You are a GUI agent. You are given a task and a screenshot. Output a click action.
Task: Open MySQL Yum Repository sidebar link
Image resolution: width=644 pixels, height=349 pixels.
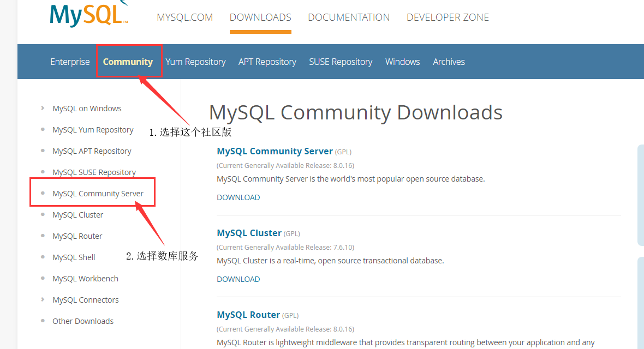[93, 130]
